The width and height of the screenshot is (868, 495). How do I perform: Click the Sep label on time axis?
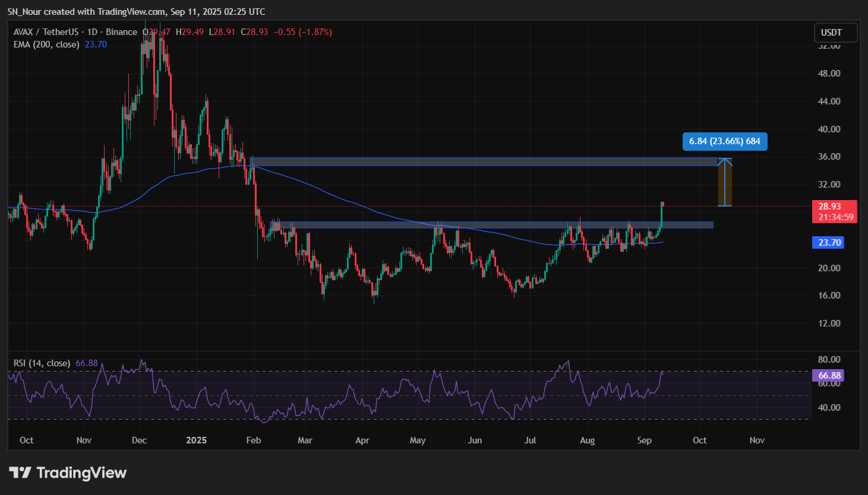pos(644,440)
